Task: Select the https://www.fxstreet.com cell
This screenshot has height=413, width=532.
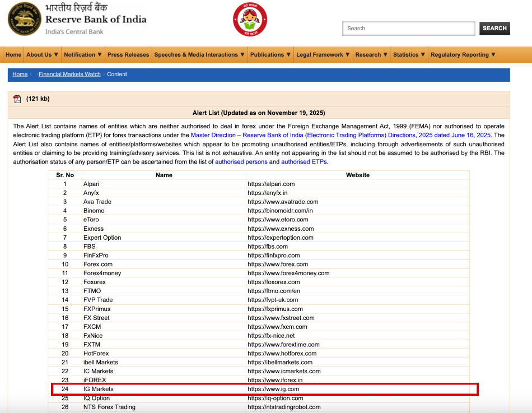Action: [x=358, y=318]
